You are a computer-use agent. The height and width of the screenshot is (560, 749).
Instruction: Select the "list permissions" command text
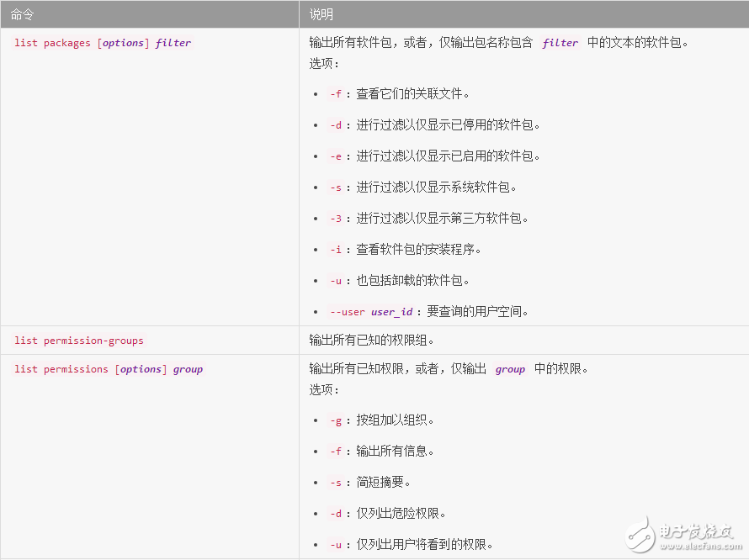[61, 369]
